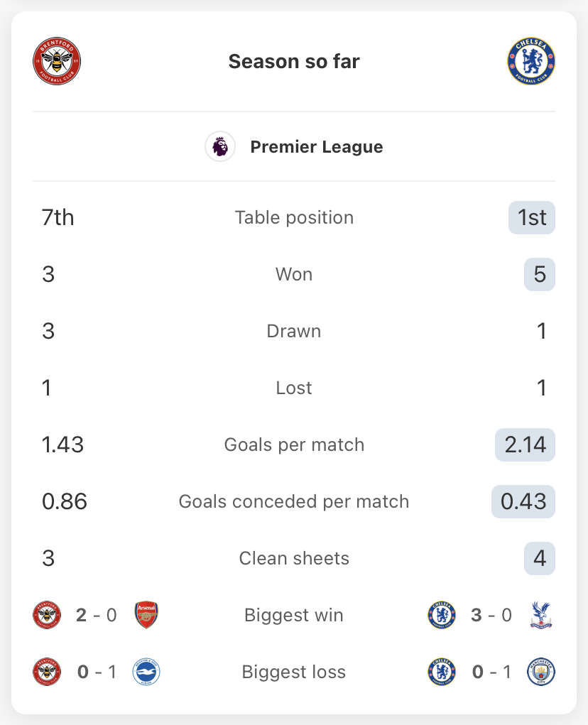Open Brentford 2 - 0 Arsenal match result
The height and width of the screenshot is (725, 588).
(x=96, y=615)
